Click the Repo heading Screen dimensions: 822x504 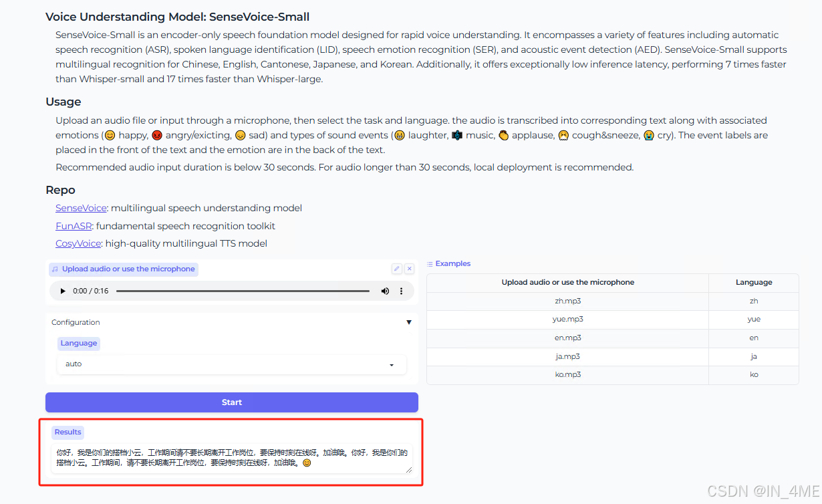pyautogui.click(x=60, y=190)
